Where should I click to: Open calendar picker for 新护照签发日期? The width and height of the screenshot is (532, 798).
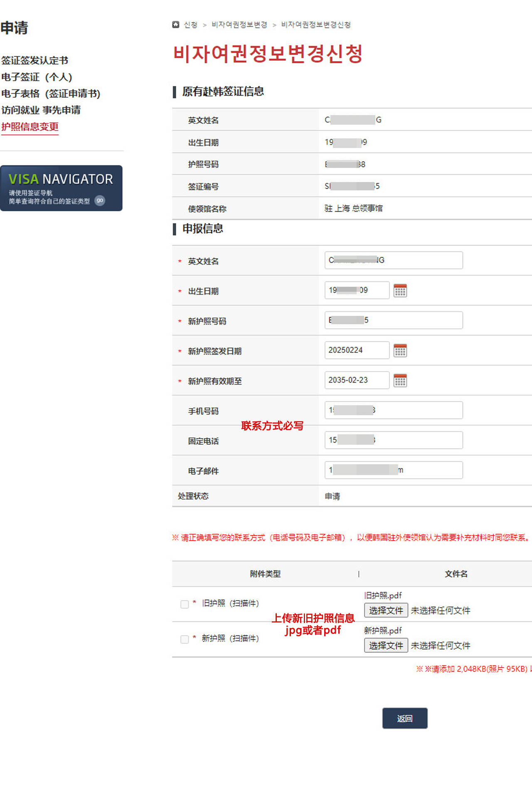[400, 350]
